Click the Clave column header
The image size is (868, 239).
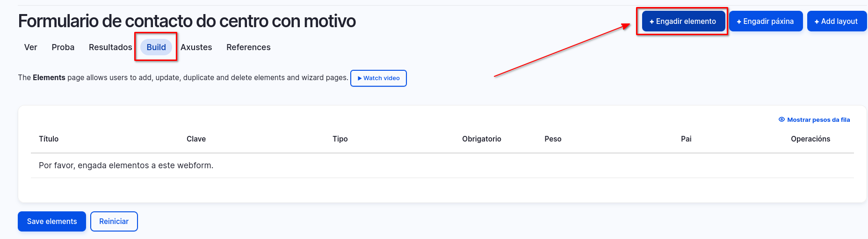coord(196,139)
